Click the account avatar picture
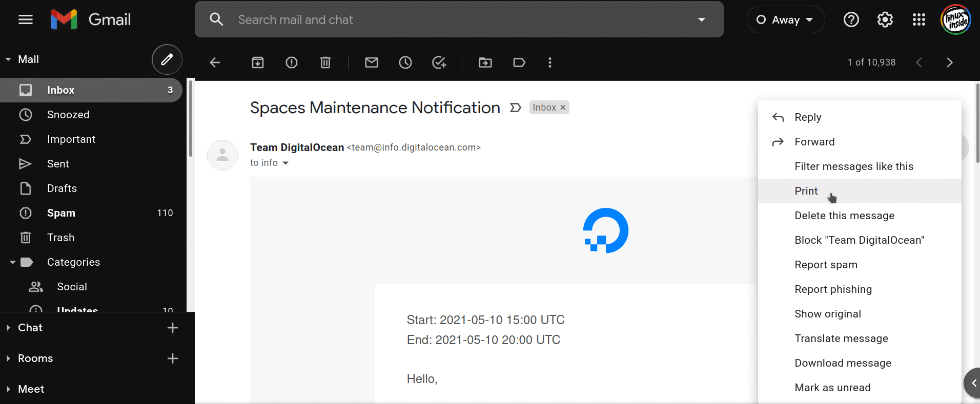Image resolution: width=980 pixels, height=404 pixels. pos(956,19)
